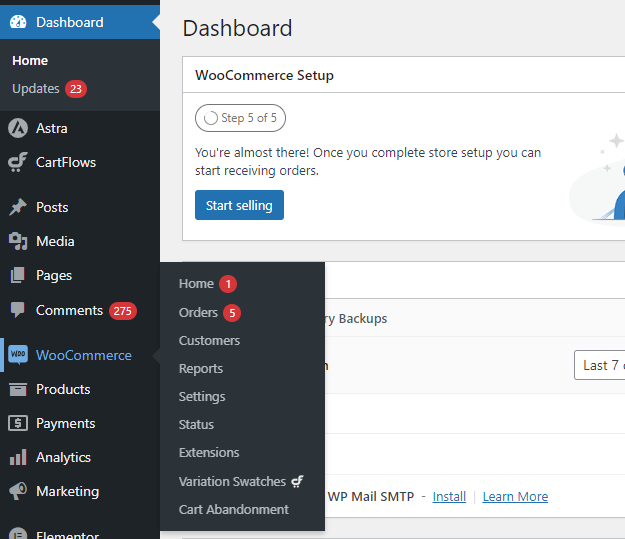The height and width of the screenshot is (539, 625).
Task: Select Settings from WooCommerce flyout menu
Action: [x=202, y=396]
